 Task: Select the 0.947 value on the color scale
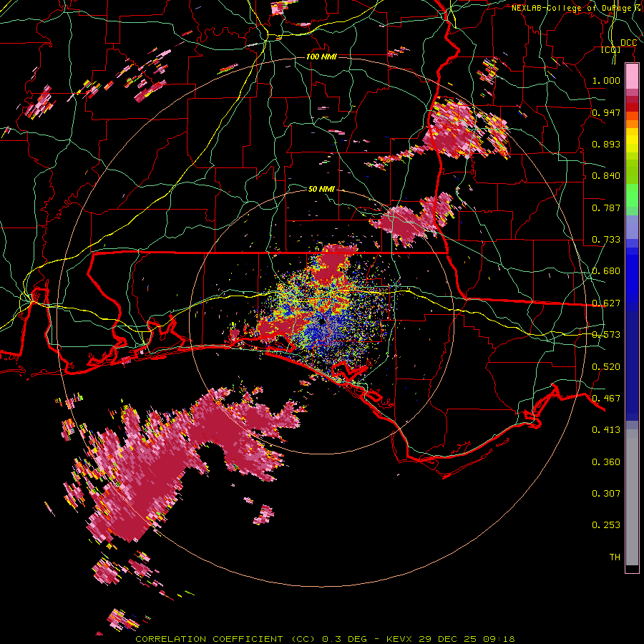pos(606,112)
